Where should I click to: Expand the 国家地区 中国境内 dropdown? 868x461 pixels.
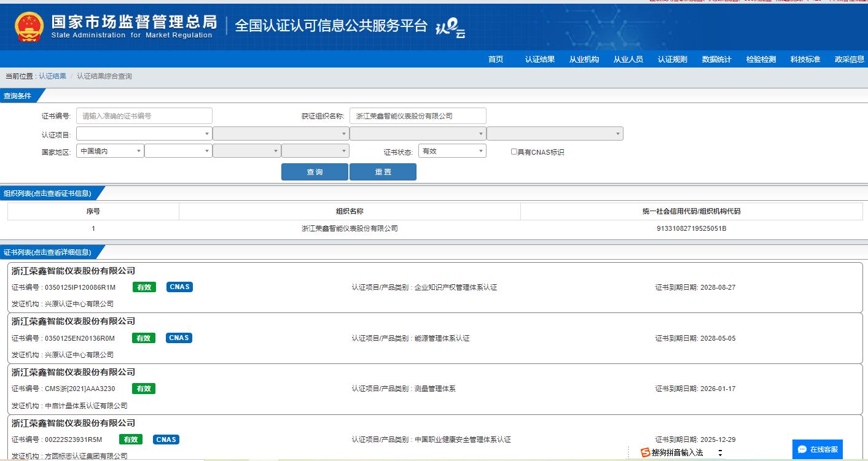click(x=110, y=151)
